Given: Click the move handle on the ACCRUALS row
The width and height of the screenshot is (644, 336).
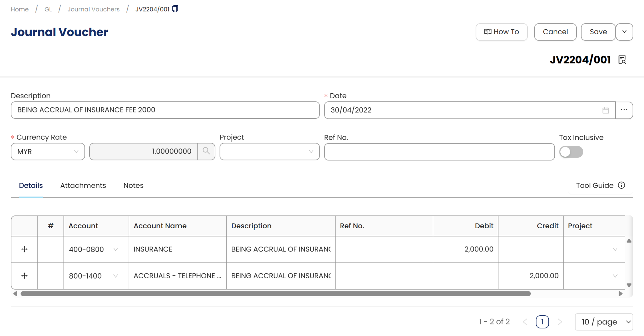Looking at the screenshot, I should tap(24, 276).
